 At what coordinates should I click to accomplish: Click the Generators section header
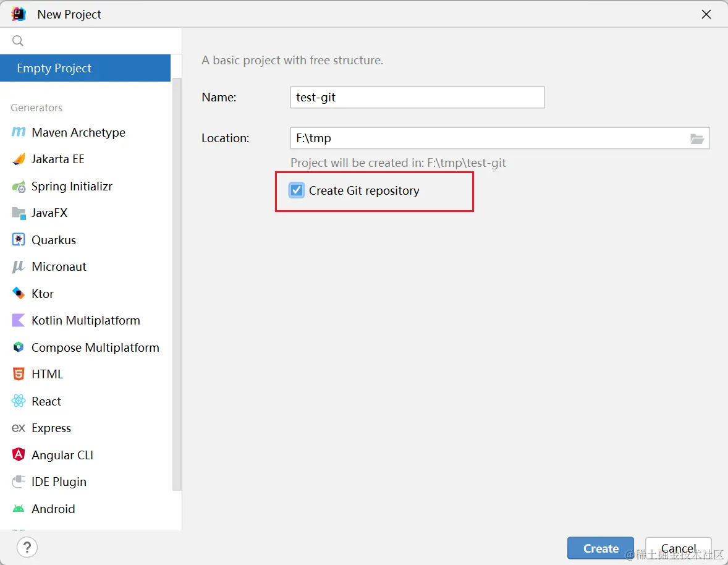(36, 108)
